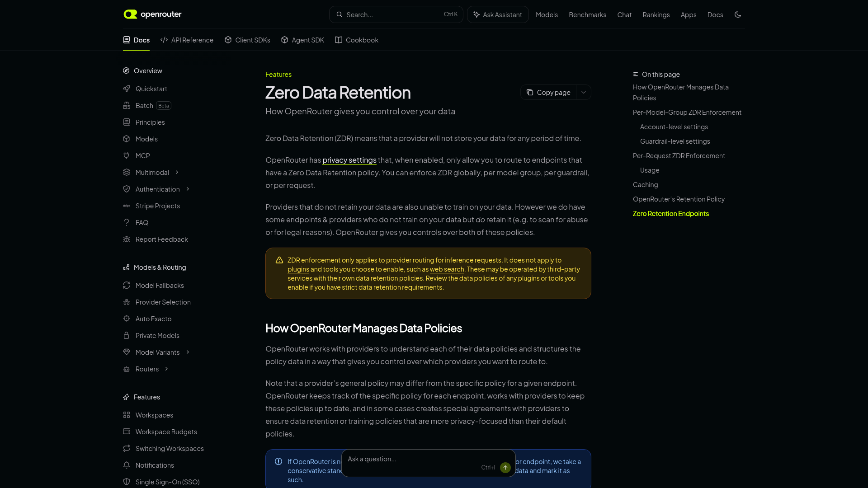Click the FAQ question mark icon
Viewport: 868px width, 488px height.
tap(127, 222)
